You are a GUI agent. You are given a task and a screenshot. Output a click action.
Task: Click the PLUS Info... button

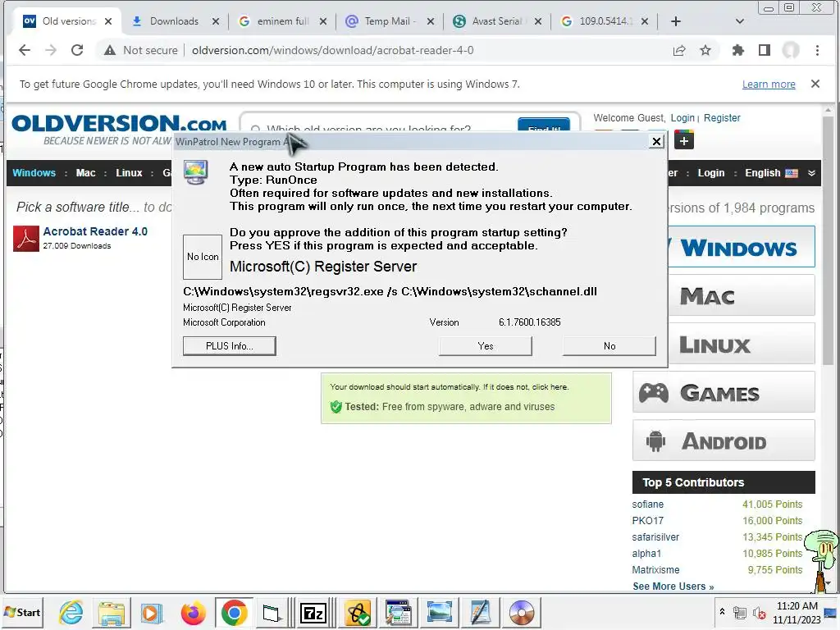coord(230,346)
